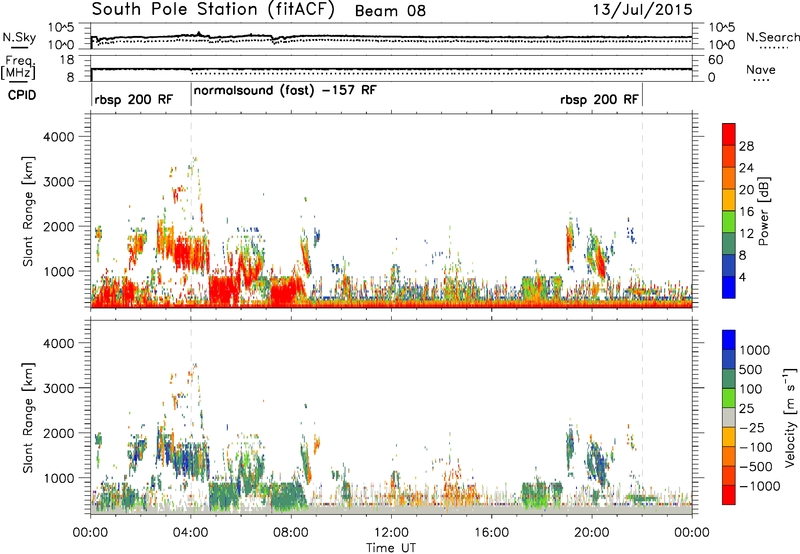Click the 'Nave' legend label
The image size is (800, 554).
click(x=761, y=70)
